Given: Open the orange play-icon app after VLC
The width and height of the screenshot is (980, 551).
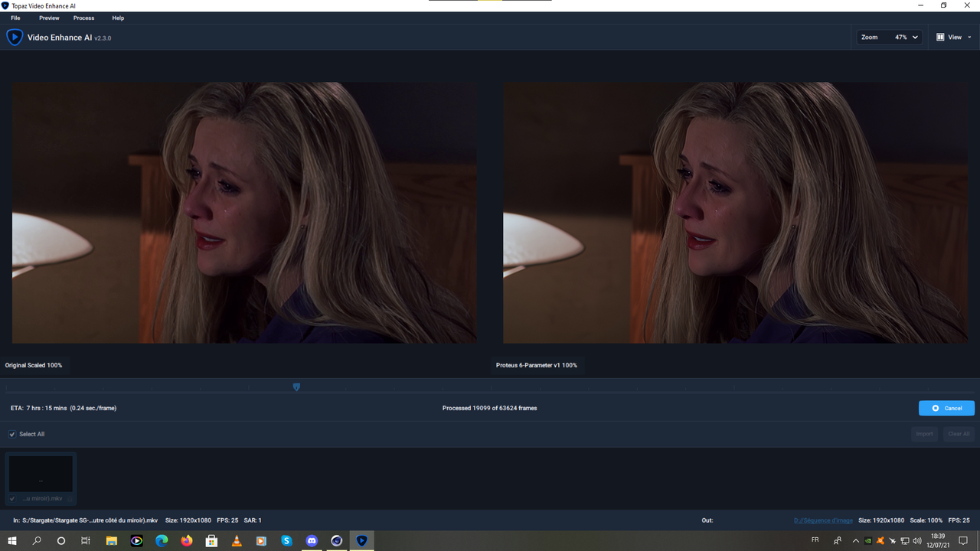Looking at the screenshot, I should 261,541.
